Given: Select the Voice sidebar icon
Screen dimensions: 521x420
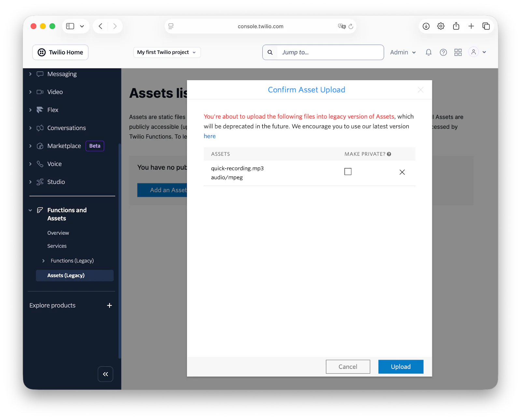Looking at the screenshot, I should point(39,164).
